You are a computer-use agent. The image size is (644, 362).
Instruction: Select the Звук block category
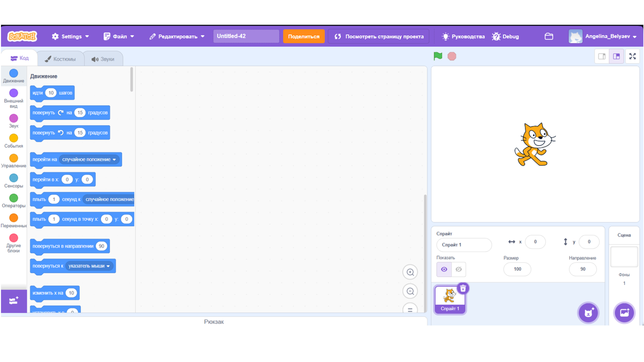(13, 121)
